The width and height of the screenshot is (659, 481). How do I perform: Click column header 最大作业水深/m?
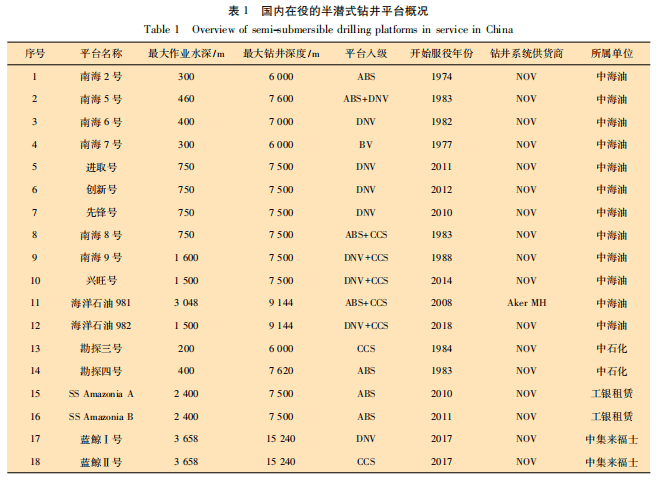(186, 53)
